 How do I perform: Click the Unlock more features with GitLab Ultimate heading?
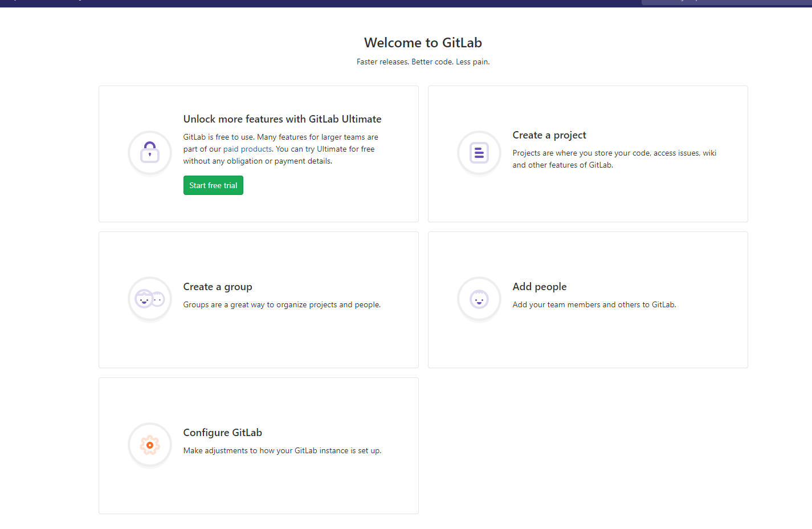pyautogui.click(x=282, y=119)
